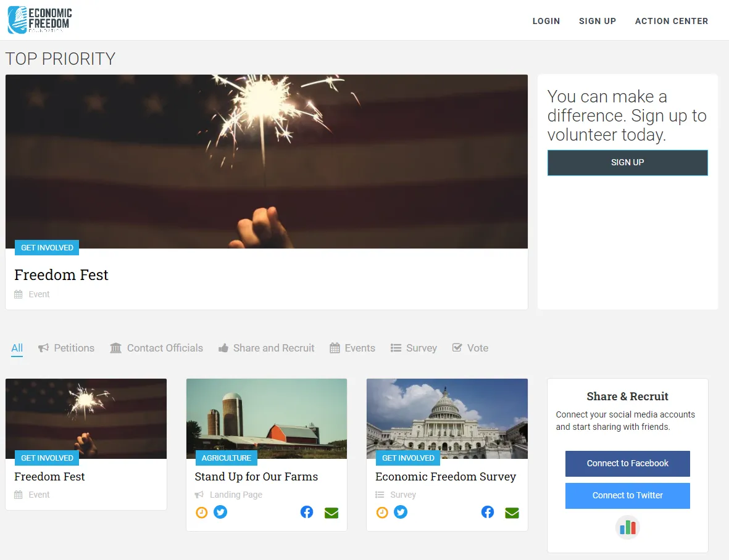729x560 pixels.
Task: Open the SIGN UP link in header
Action: pyautogui.click(x=597, y=21)
